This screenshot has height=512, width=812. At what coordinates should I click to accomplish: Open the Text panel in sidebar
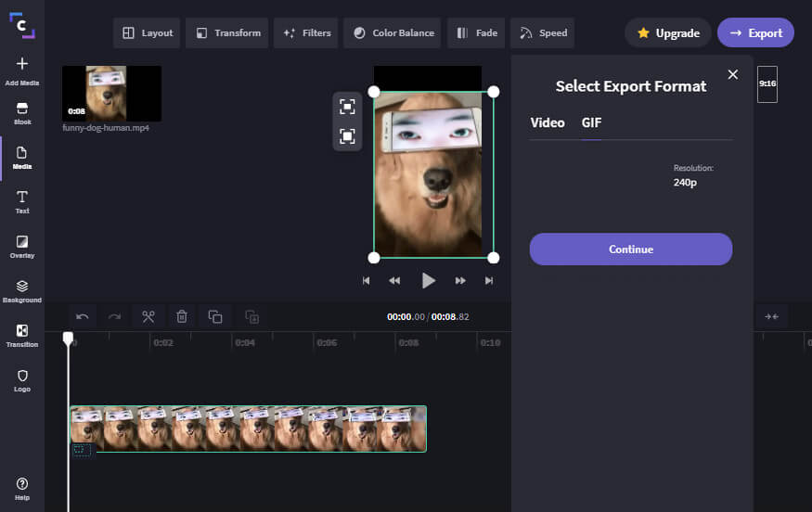[x=22, y=202]
